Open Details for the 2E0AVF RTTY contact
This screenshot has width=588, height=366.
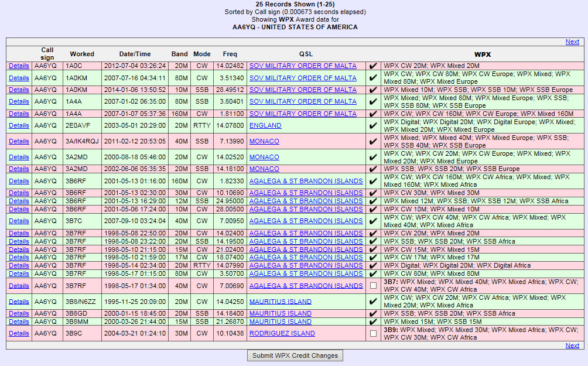(19, 126)
